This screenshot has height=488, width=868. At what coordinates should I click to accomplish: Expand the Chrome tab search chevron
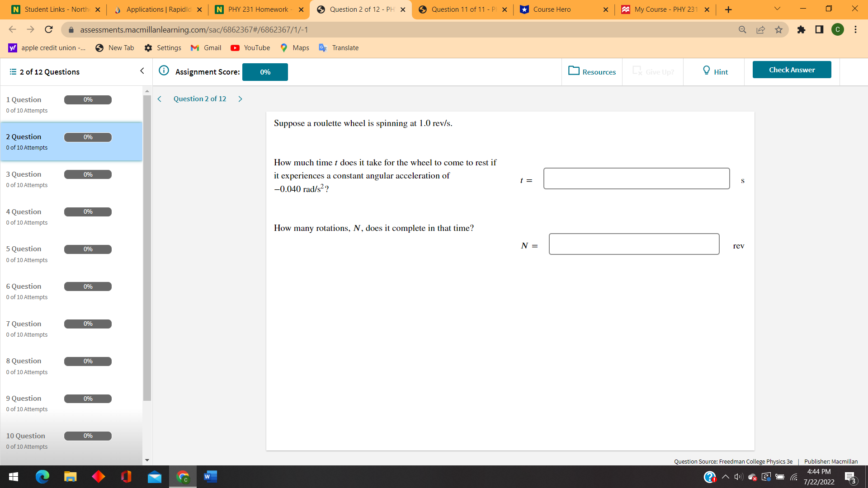click(777, 9)
